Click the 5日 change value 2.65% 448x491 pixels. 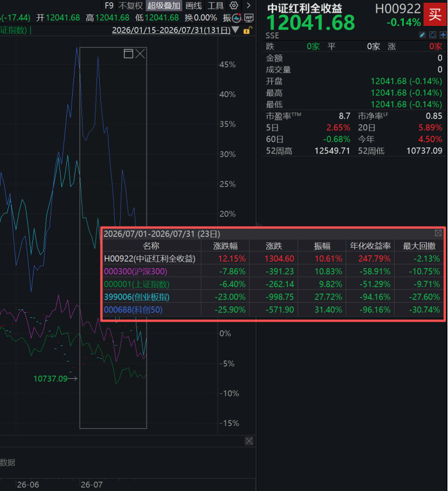pos(338,128)
